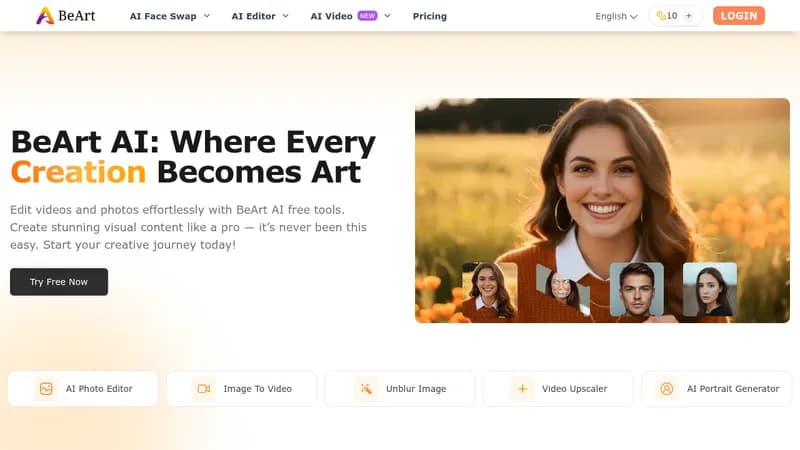Image resolution: width=800 pixels, height=450 pixels.
Task: Click the BeArt brand name text
Action: click(77, 16)
